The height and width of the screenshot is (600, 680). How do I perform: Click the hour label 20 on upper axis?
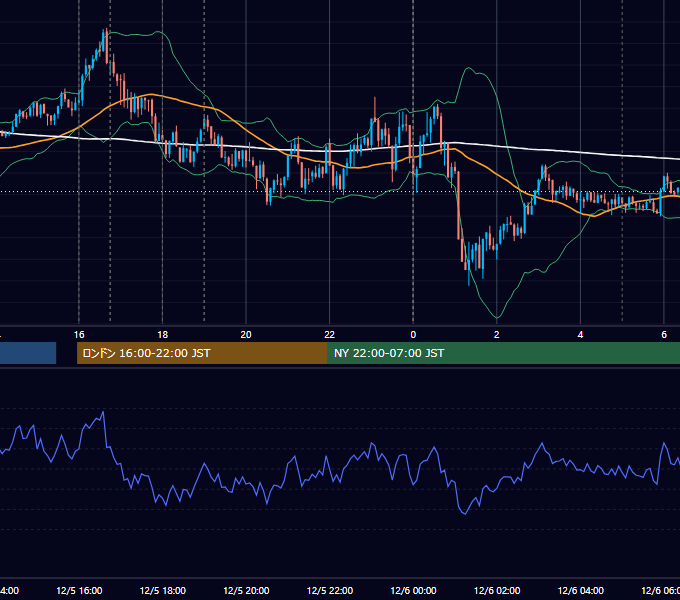(246, 335)
